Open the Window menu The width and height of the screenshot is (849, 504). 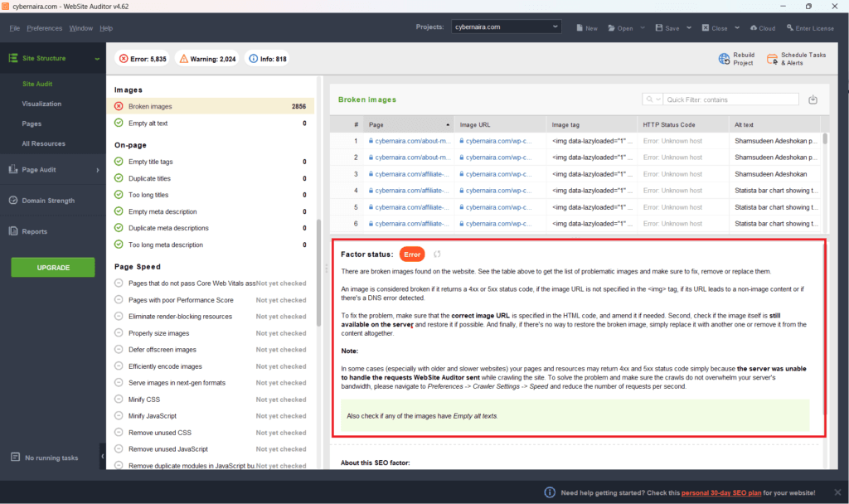(80, 28)
